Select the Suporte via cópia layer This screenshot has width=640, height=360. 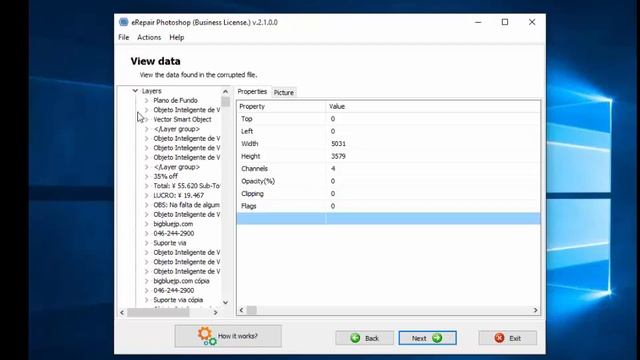(178, 300)
